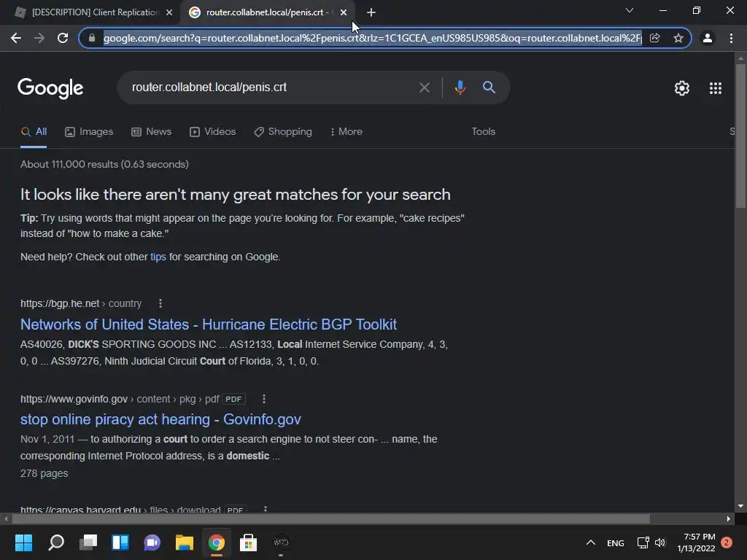Go to the Google logo home
This screenshot has width=747, height=560.
(x=50, y=88)
